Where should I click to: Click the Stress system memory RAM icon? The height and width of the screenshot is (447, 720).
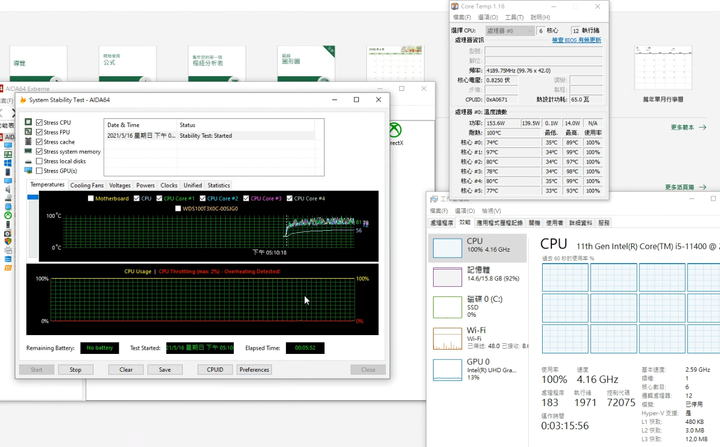coord(28,151)
